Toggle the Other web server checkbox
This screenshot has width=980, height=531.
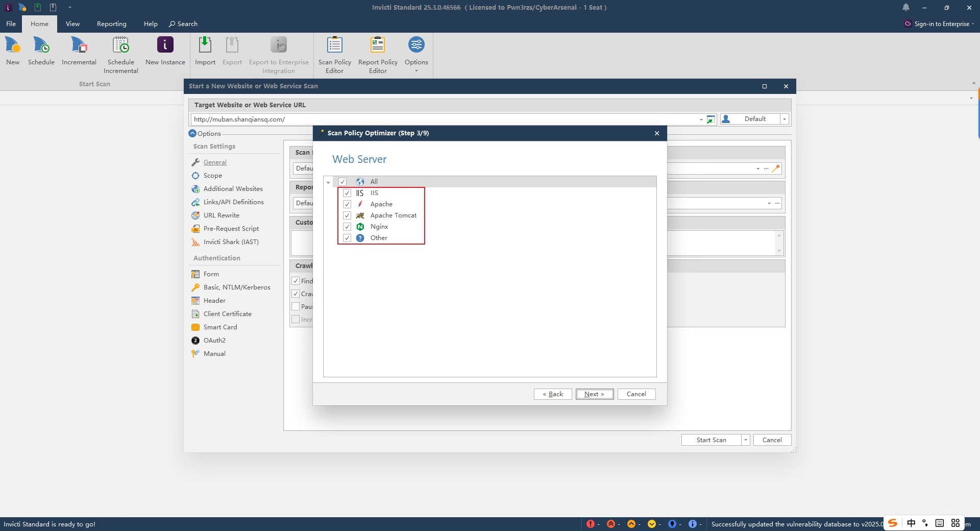[x=347, y=238]
